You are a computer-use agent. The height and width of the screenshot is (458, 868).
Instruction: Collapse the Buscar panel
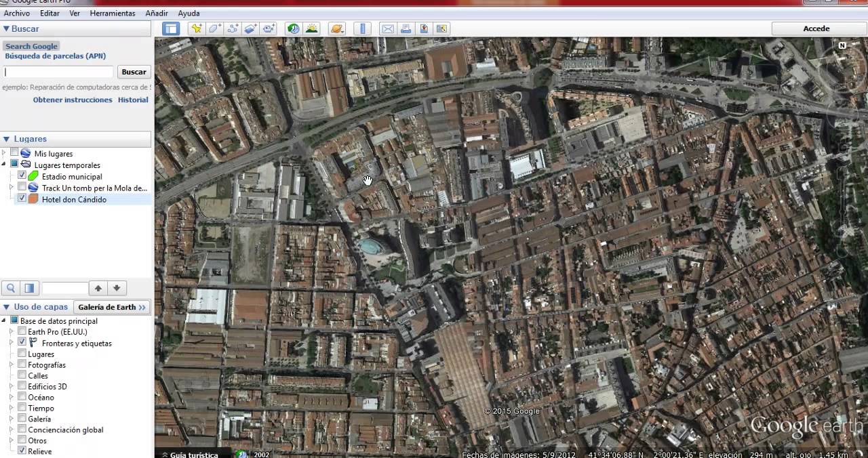[x=6, y=28]
